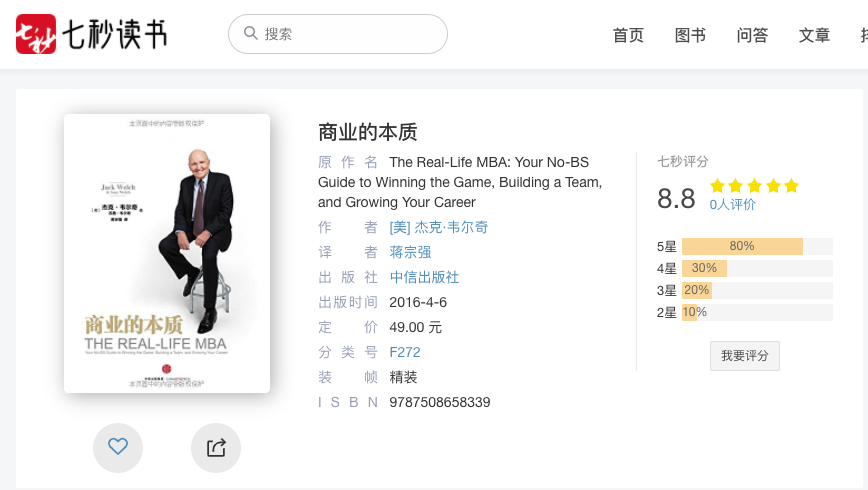
Task: Click the five-star rating icons
Action: tap(755, 186)
